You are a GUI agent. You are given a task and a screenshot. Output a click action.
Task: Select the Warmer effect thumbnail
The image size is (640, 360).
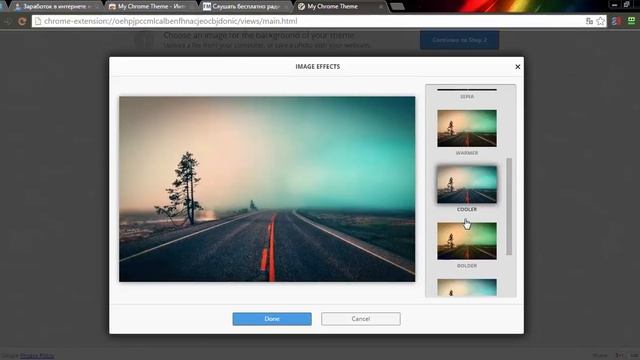point(467,128)
